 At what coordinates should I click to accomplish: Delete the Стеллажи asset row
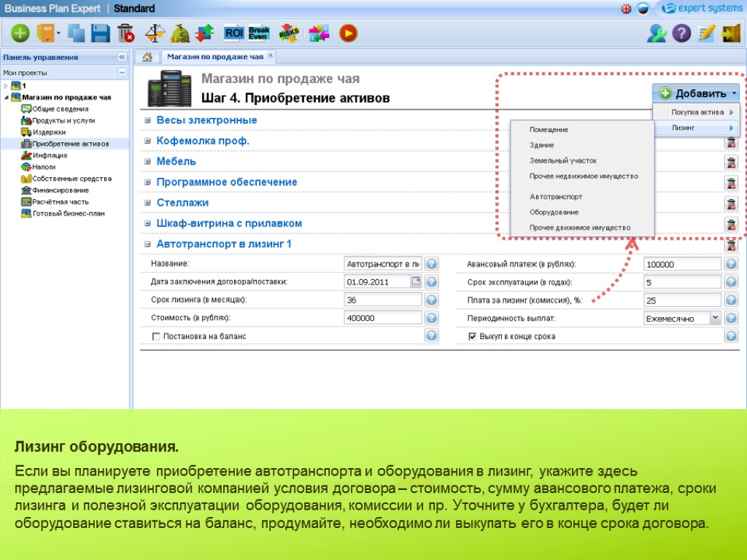731,204
